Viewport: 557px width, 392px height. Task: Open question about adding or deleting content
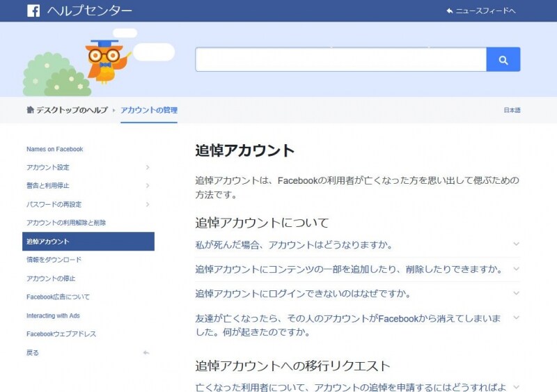pyautogui.click(x=349, y=269)
